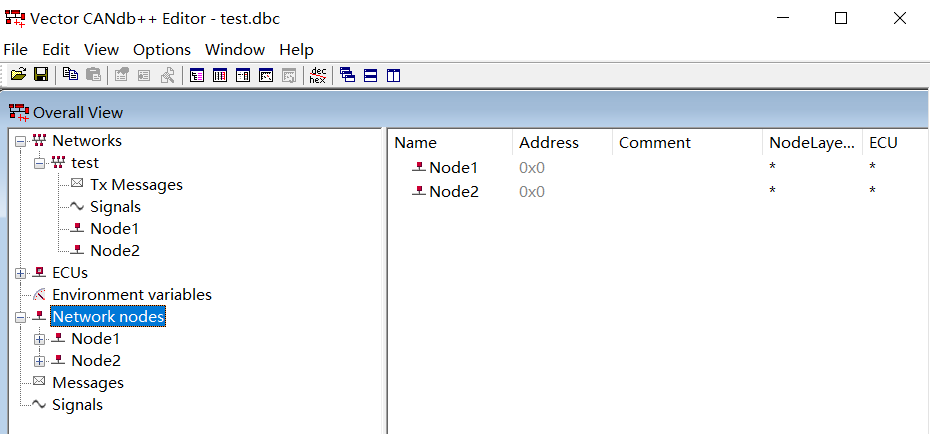The image size is (930, 434).
Task: Click the node icon of Node2 in the list
Action: click(x=419, y=191)
